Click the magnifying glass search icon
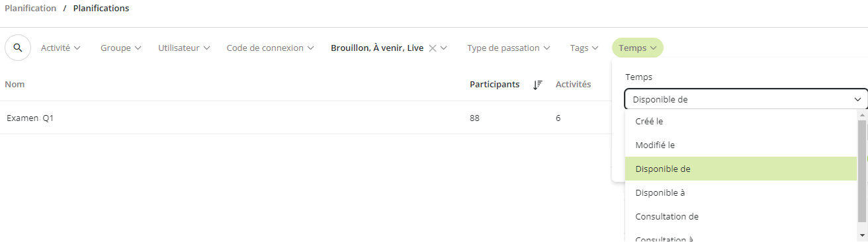This screenshot has height=242, width=868. pyautogui.click(x=18, y=48)
